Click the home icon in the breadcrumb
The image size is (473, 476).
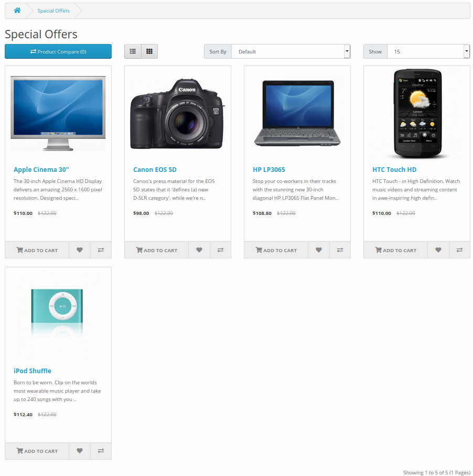pyautogui.click(x=17, y=10)
